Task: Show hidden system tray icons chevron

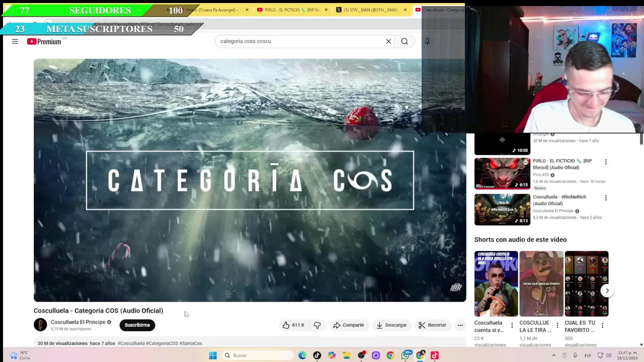Action: click(553, 355)
